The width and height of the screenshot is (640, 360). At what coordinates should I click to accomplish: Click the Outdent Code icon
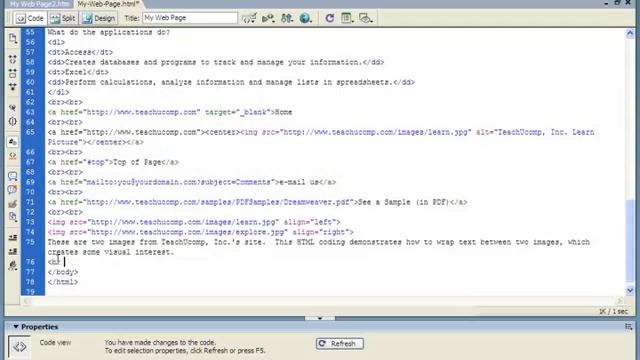pos(13,251)
